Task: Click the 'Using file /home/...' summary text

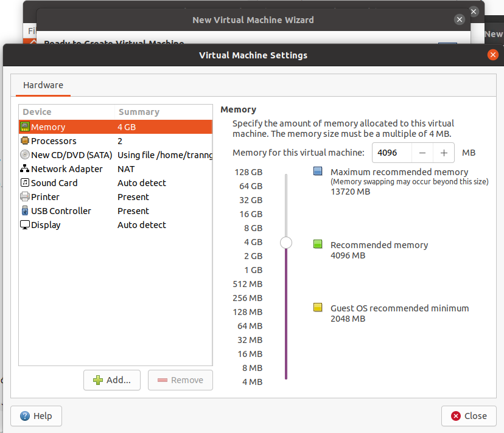Action: click(165, 155)
